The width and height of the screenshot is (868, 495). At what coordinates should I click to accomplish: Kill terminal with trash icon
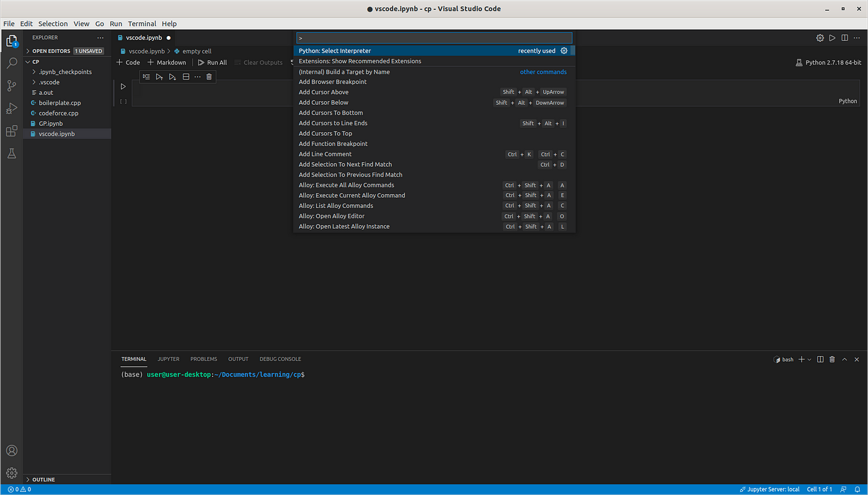(x=832, y=359)
